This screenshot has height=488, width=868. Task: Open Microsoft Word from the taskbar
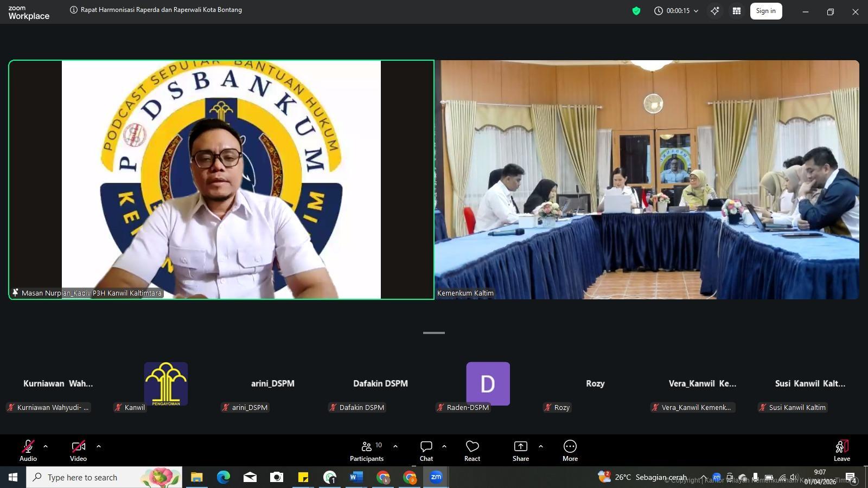click(x=356, y=477)
